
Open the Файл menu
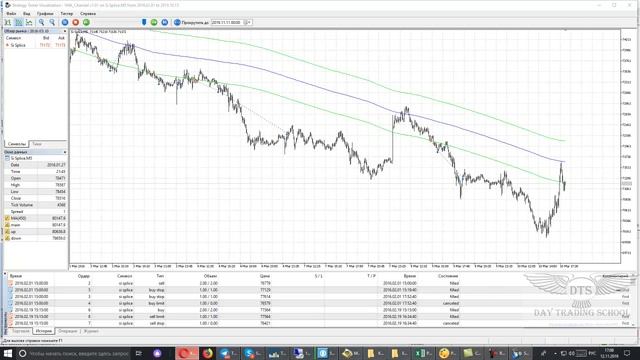11,13
